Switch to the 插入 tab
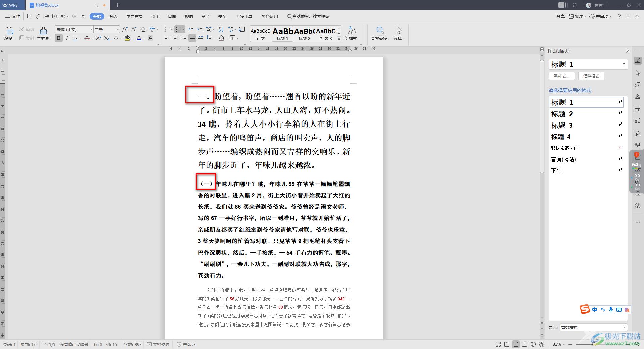 tap(114, 16)
